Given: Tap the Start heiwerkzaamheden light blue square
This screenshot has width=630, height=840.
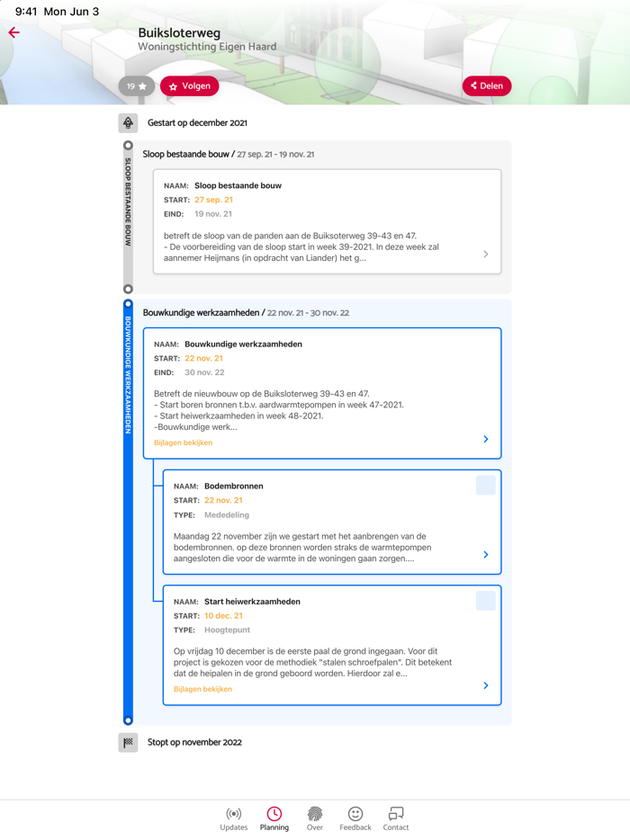Looking at the screenshot, I should [485, 601].
